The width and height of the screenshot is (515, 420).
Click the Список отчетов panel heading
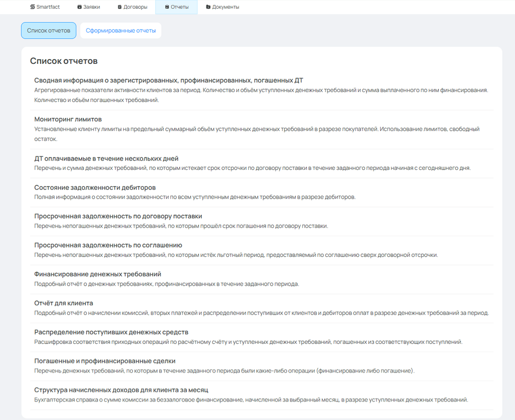(64, 61)
